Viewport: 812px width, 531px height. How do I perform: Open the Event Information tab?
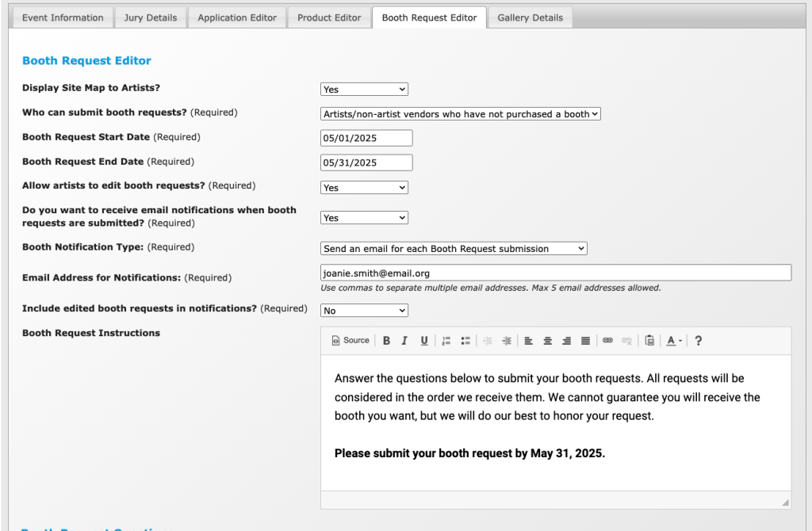pos(62,17)
